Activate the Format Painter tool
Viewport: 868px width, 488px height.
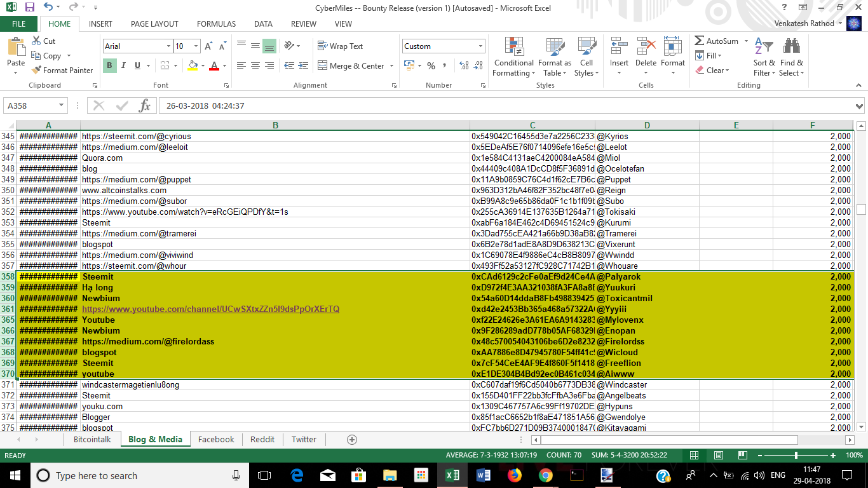coord(62,70)
